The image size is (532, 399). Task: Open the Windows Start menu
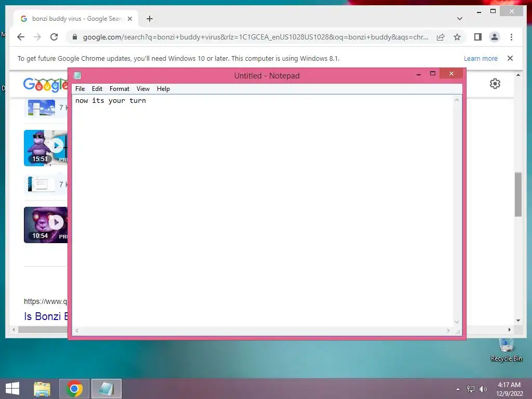pos(12,389)
